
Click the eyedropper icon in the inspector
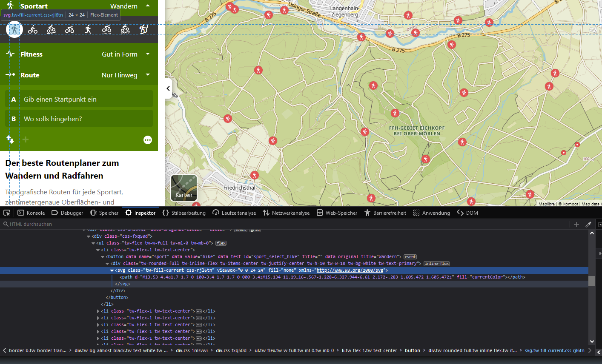[x=588, y=224]
